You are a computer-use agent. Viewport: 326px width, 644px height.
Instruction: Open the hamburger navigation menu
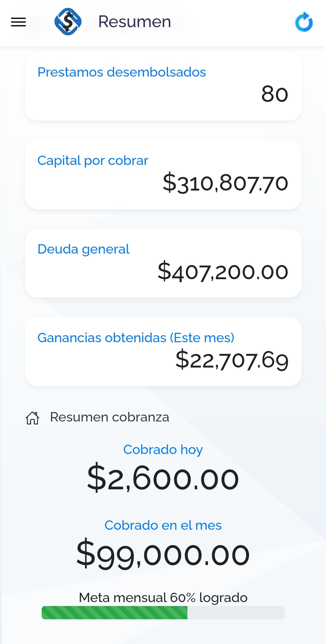click(x=18, y=22)
